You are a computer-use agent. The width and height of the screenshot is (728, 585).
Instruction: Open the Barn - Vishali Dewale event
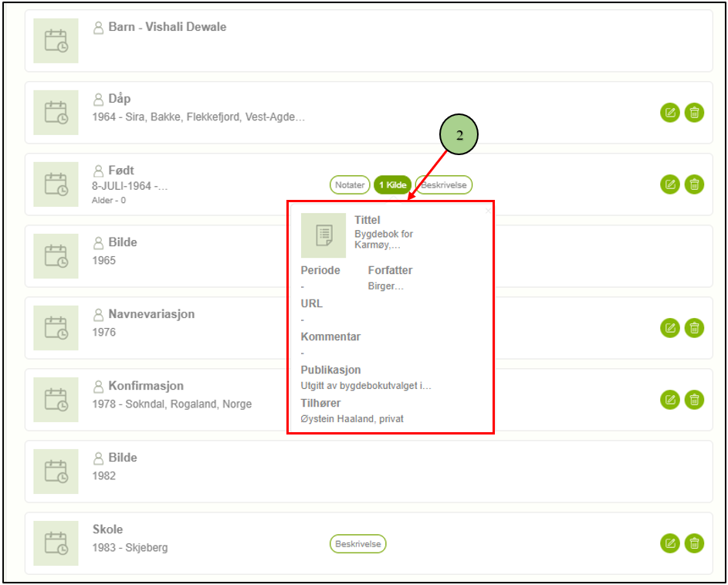coord(167,27)
